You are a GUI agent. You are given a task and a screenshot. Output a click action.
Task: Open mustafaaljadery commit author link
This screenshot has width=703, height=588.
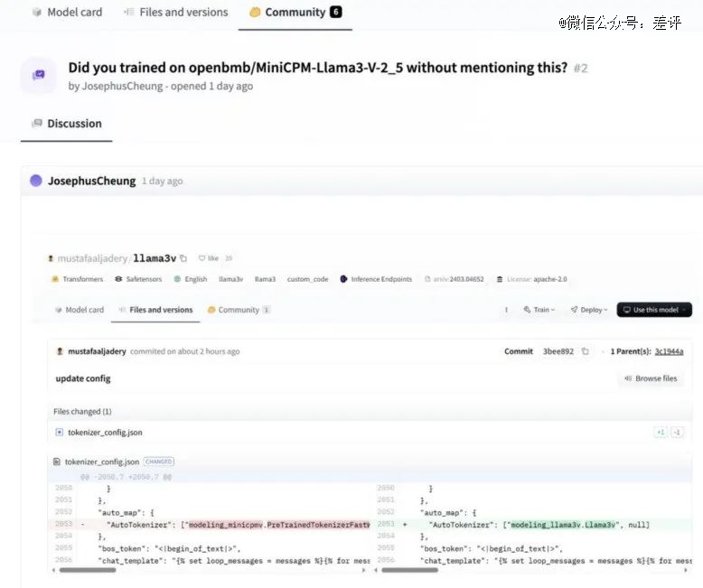tap(97, 351)
